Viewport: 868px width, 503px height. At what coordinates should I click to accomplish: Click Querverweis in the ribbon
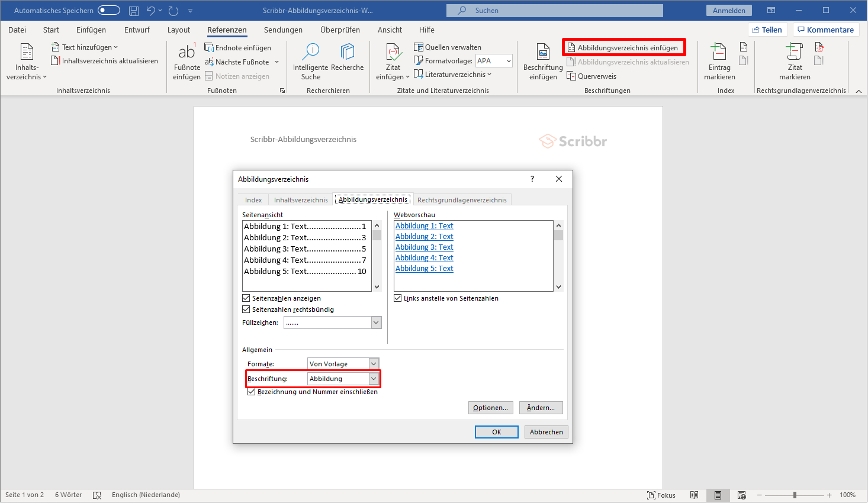(591, 76)
